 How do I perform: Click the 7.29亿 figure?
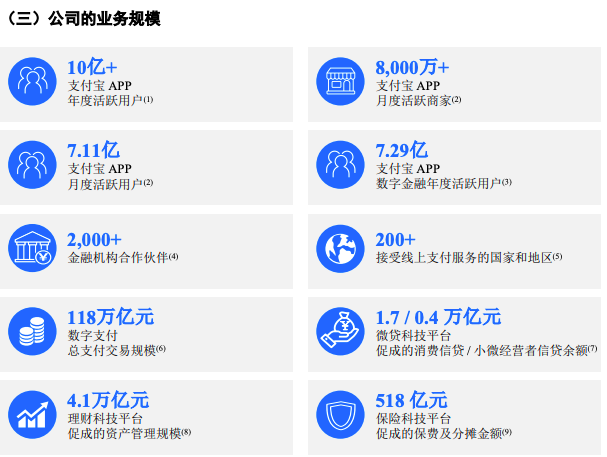[402, 150]
